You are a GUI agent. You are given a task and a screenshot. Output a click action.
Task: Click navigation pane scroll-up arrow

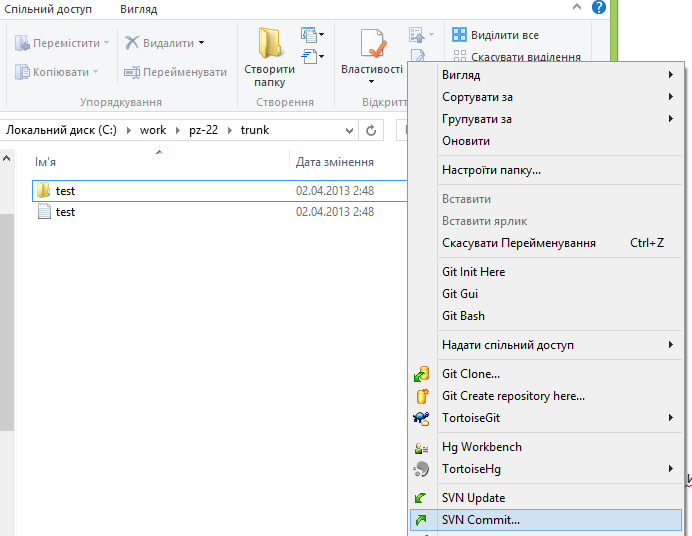tap(6, 158)
